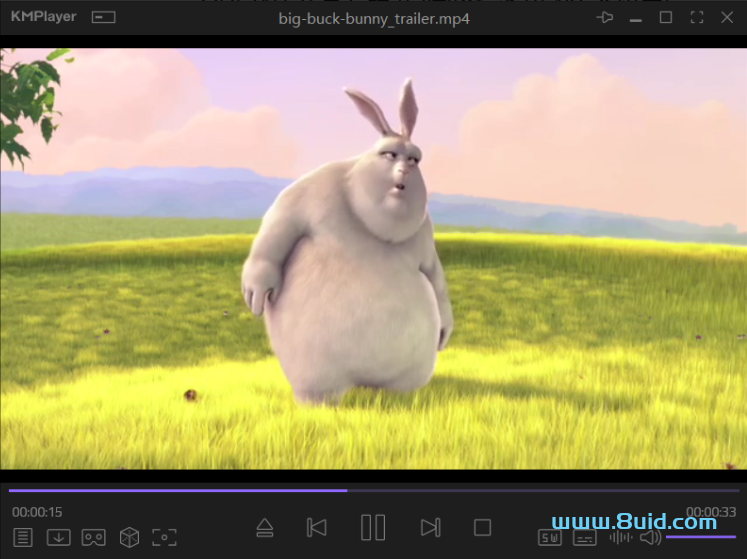Close the KMPlayer window
This screenshot has width=747, height=559.
click(x=727, y=18)
